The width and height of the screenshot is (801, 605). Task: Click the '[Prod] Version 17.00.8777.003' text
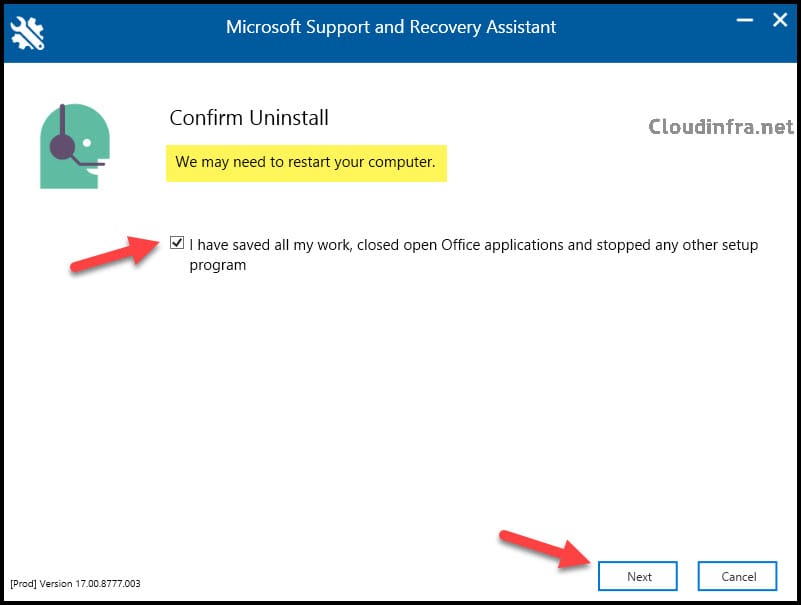(75, 584)
